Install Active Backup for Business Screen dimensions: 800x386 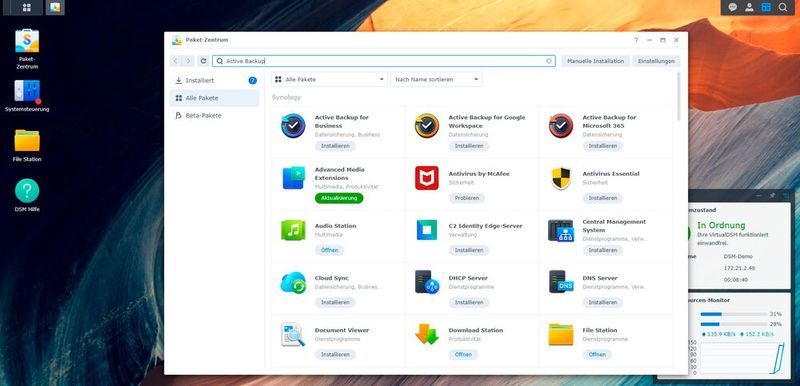(335, 146)
